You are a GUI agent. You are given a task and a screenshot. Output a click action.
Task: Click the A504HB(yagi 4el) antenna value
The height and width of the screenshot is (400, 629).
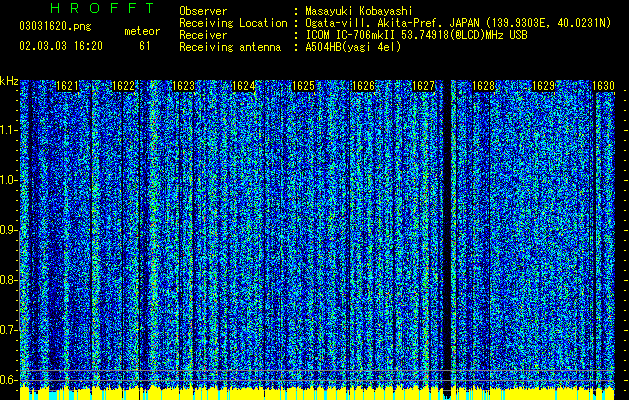click(x=353, y=47)
